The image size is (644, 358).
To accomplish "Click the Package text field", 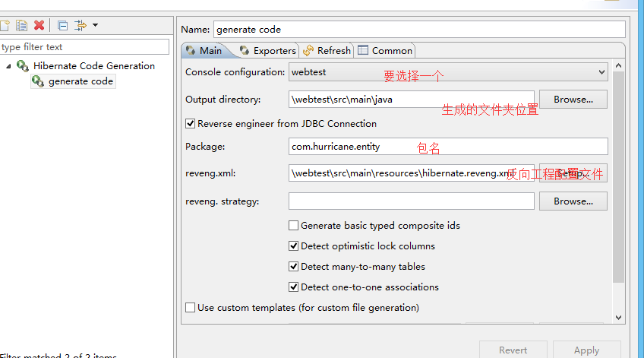I will (x=448, y=147).
